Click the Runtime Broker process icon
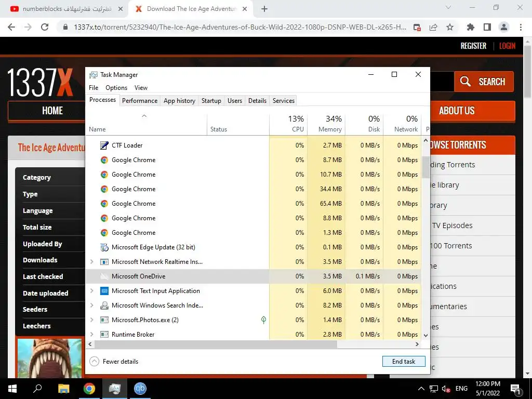This screenshot has height=399, width=532. (104, 334)
